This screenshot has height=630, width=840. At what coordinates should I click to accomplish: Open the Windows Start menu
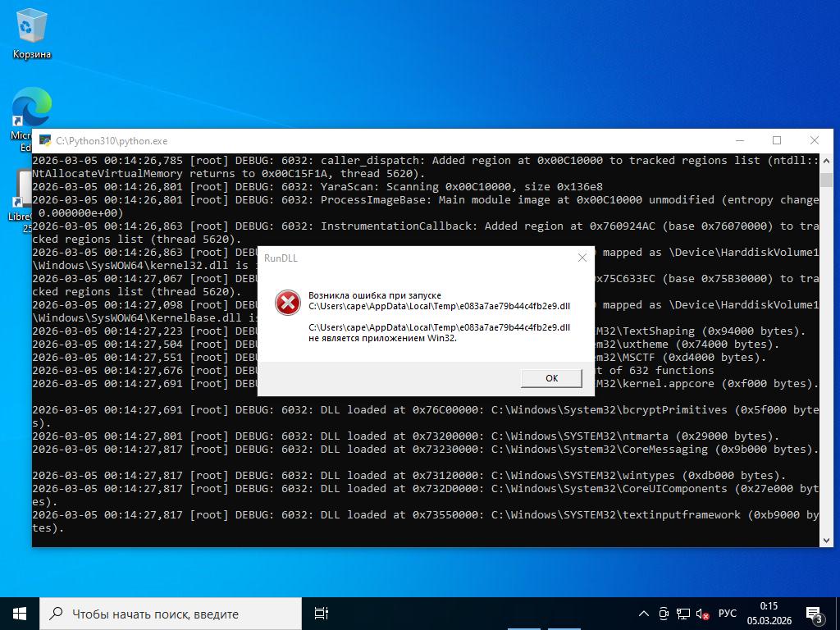(x=20, y=614)
